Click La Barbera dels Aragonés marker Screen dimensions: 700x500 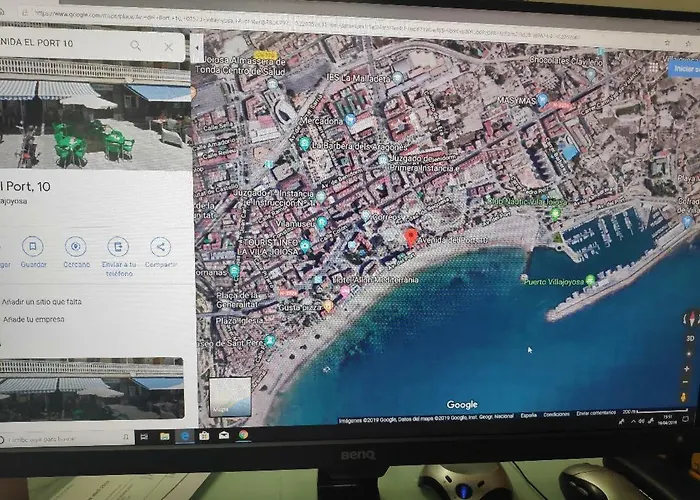(305, 143)
